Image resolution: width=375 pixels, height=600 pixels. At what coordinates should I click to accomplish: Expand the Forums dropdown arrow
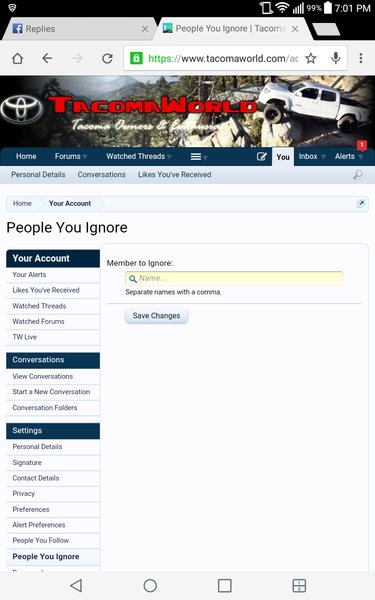(x=85, y=157)
